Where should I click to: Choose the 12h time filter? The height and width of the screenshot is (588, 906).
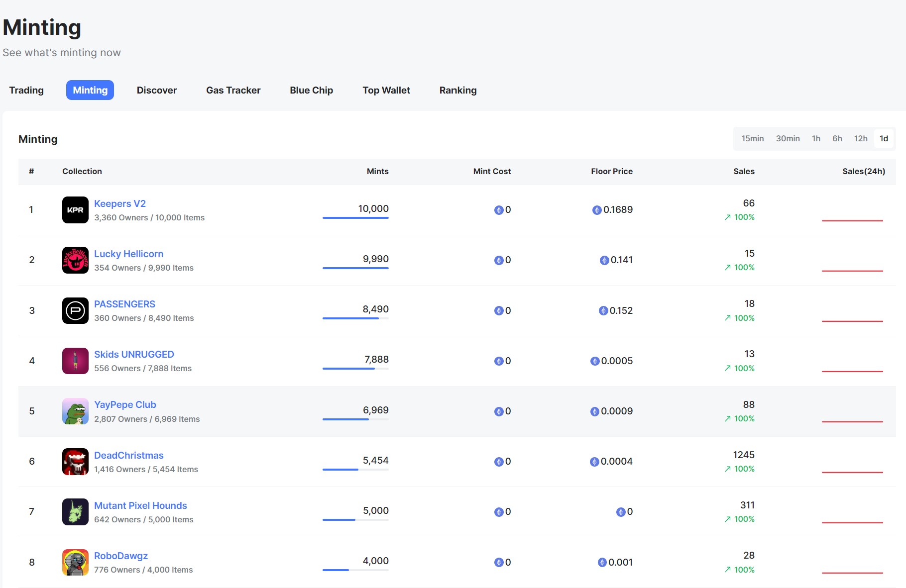point(861,139)
